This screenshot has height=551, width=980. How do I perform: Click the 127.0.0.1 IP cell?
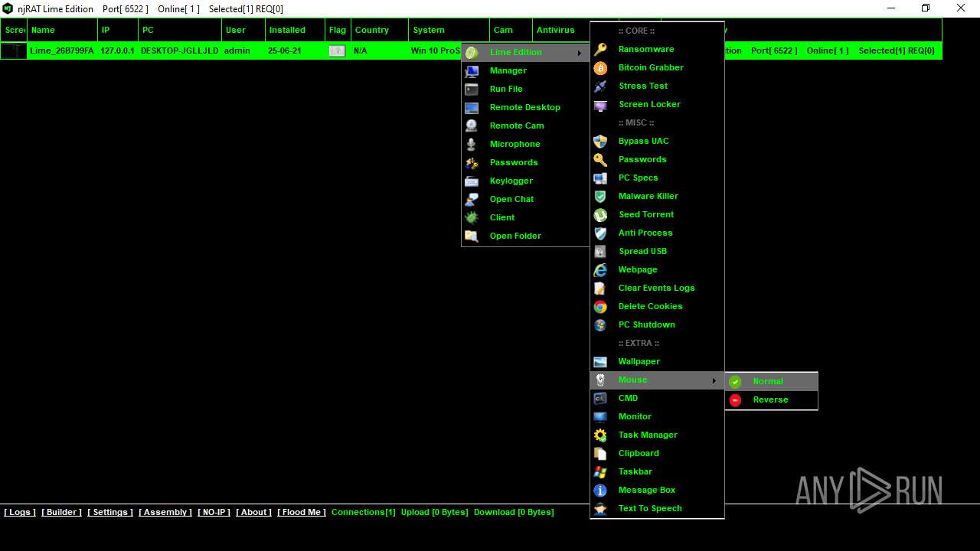pos(117,51)
